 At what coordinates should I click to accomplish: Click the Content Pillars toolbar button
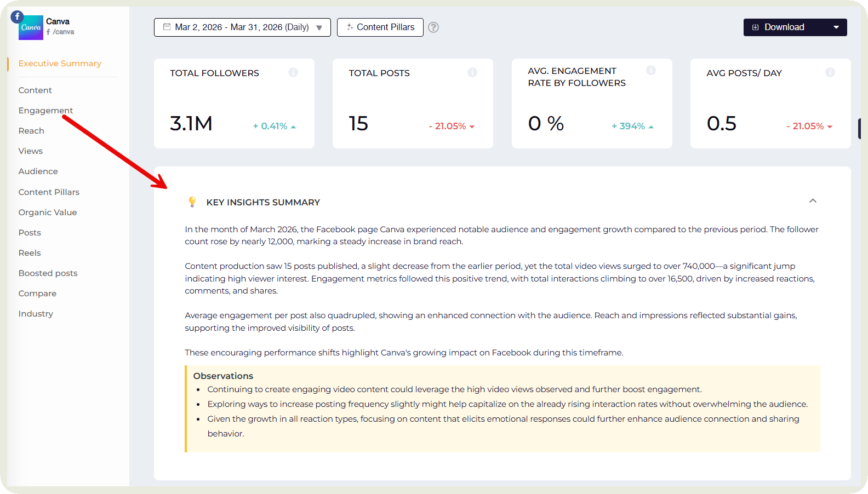click(380, 27)
